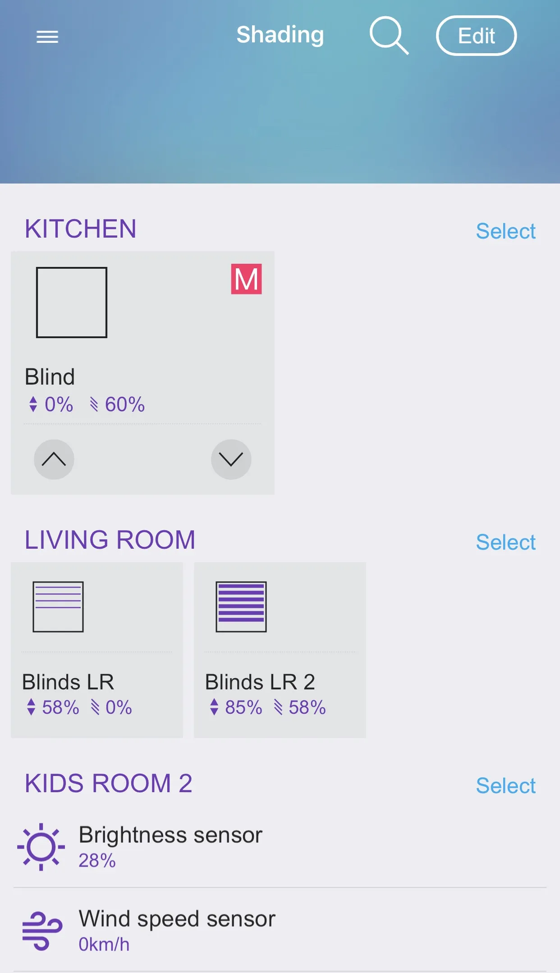Image resolution: width=560 pixels, height=973 pixels.
Task: Tap the Wind speed sensor icon
Action: (x=42, y=931)
